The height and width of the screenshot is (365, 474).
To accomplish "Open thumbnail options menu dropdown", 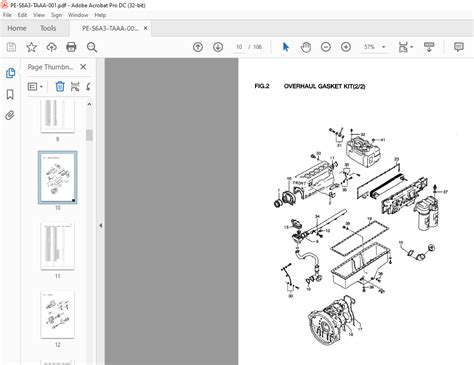I will click(x=35, y=87).
